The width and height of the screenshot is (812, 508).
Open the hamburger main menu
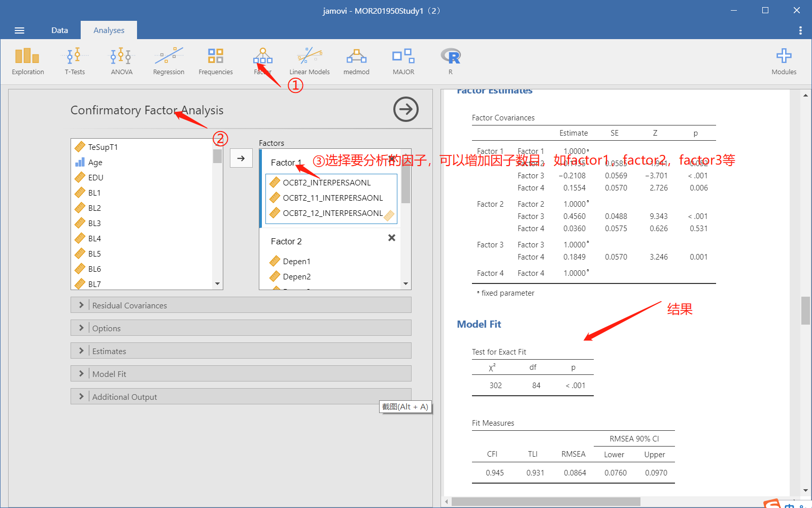coord(19,30)
